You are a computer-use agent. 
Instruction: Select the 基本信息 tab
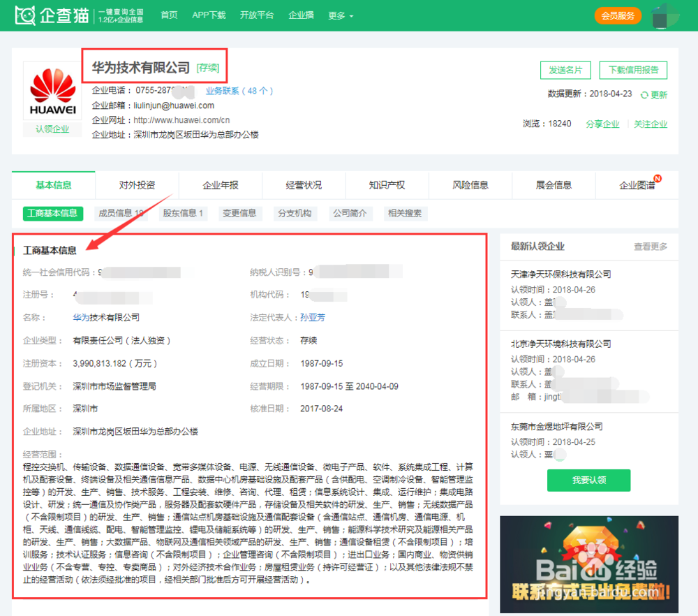[54, 185]
